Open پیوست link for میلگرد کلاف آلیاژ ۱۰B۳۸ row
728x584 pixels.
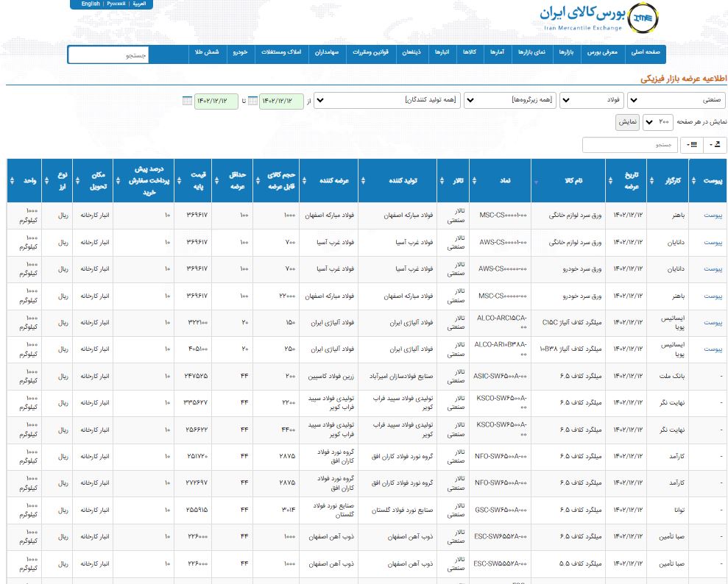point(713,349)
